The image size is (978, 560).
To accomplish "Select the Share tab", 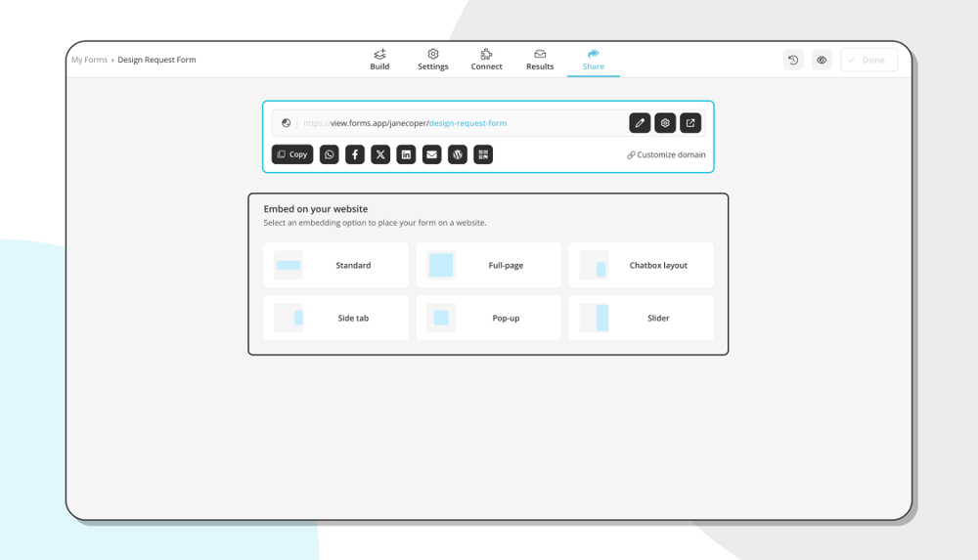I will (x=594, y=60).
